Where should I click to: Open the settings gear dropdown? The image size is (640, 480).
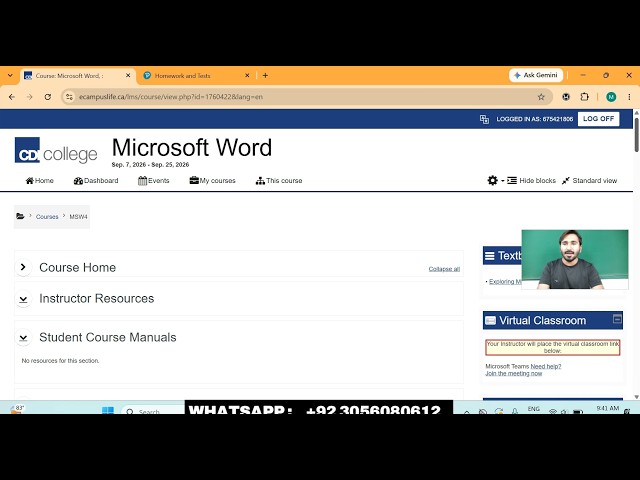pyautogui.click(x=496, y=180)
